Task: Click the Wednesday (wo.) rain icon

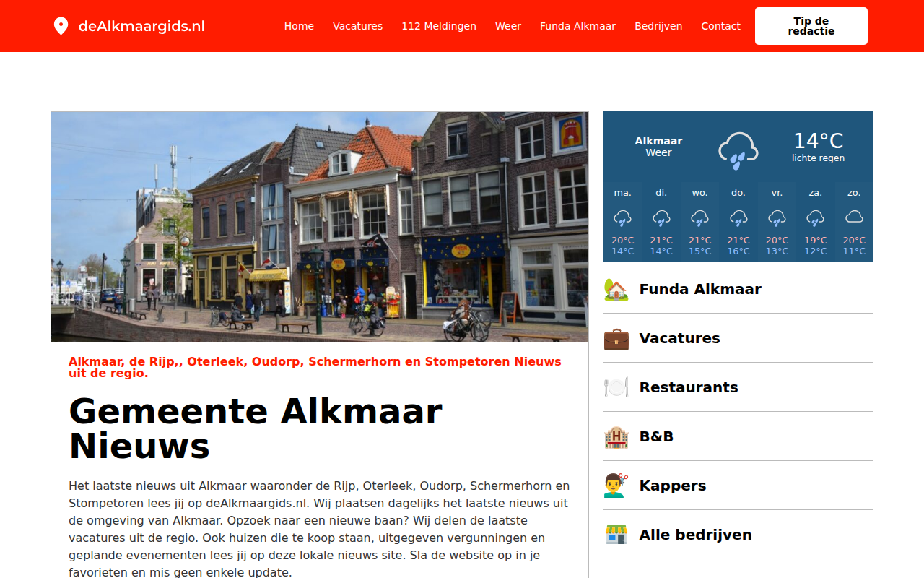Action: click(699, 217)
